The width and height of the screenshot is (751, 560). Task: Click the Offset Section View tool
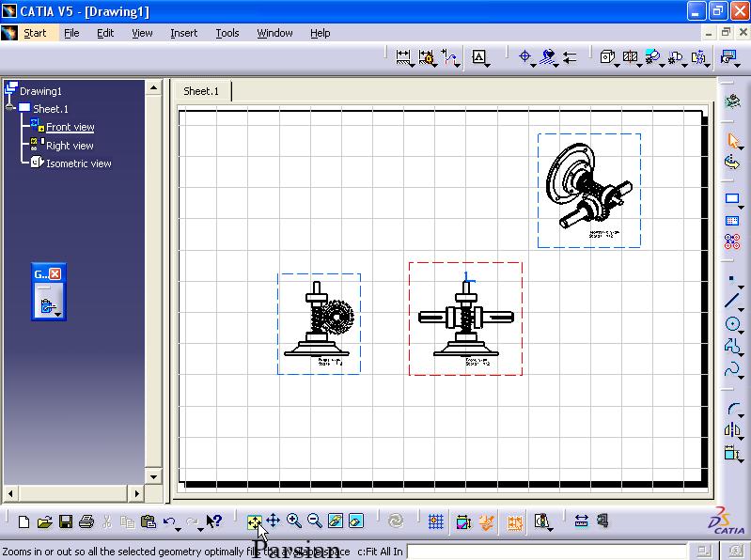[x=630, y=57]
